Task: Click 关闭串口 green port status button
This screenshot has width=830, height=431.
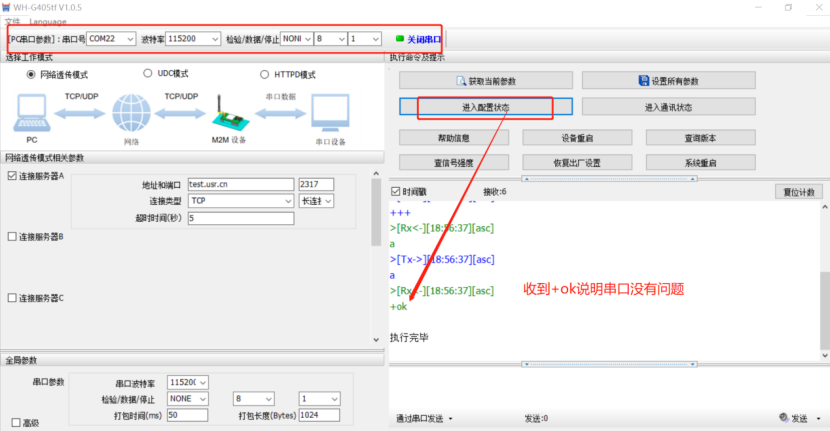Action: coord(418,39)
